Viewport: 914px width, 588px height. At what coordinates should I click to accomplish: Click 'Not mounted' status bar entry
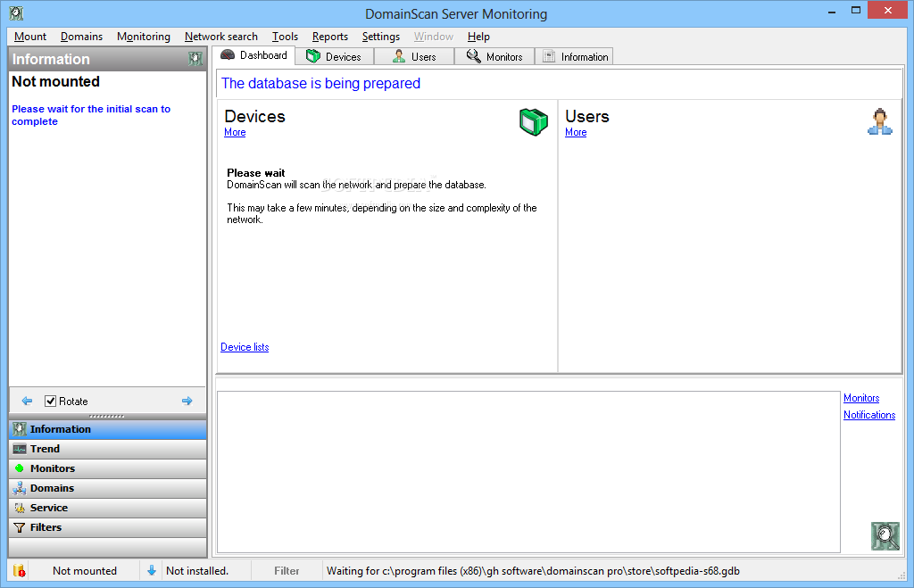tap(85, 570)
